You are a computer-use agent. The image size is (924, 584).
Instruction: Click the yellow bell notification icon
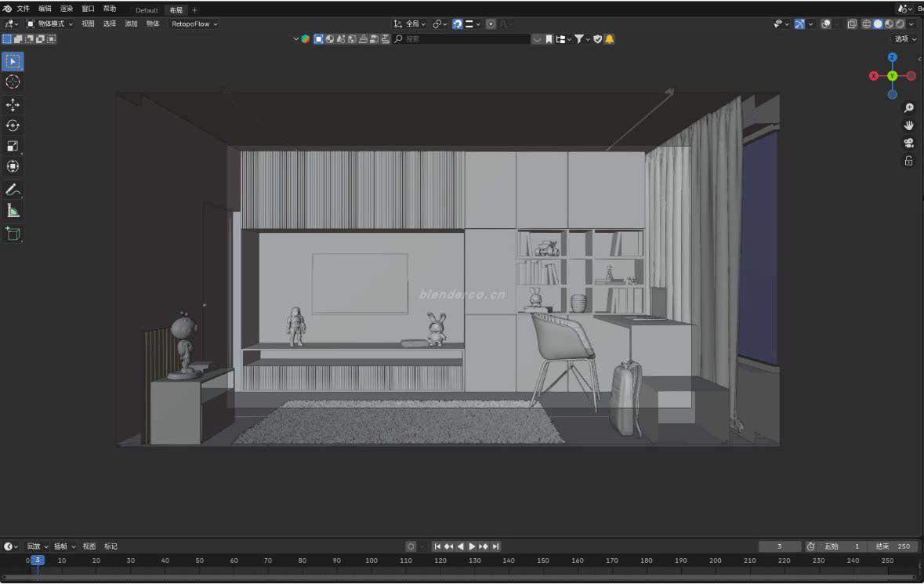point(609,39)
